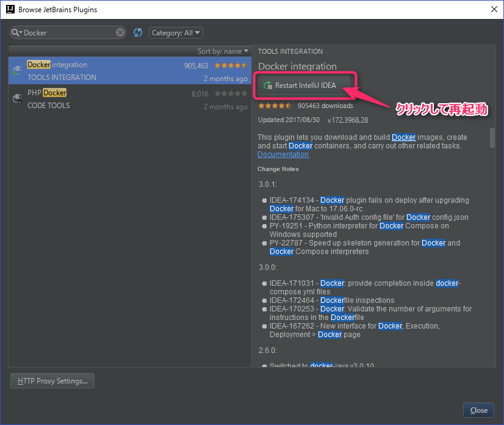
Task: Click the 'TOOLS INTEGRATION' label above plugin title
Action: coord(290,51)
